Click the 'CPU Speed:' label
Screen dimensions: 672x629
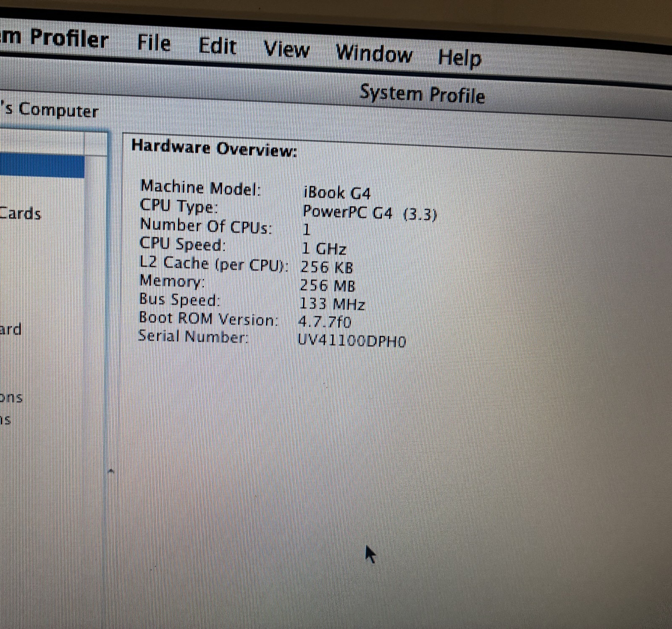(x=182, y=244)
